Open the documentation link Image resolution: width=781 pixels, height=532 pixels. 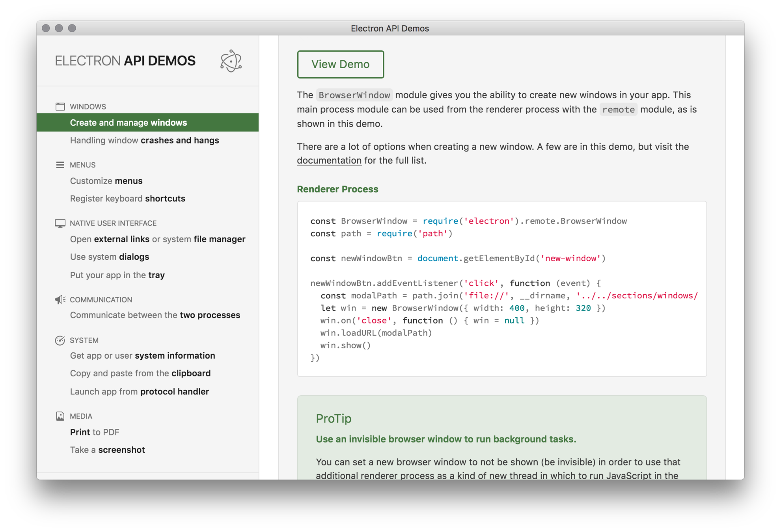(x=329, y=160)
